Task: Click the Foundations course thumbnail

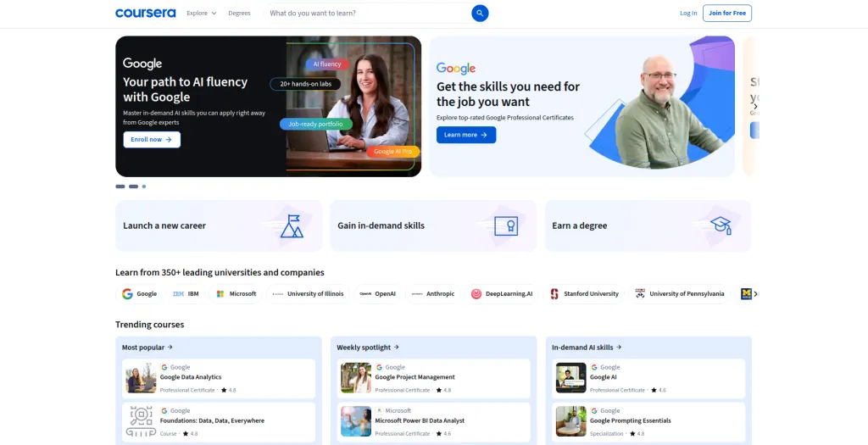Action: click(x=141, y=421)
